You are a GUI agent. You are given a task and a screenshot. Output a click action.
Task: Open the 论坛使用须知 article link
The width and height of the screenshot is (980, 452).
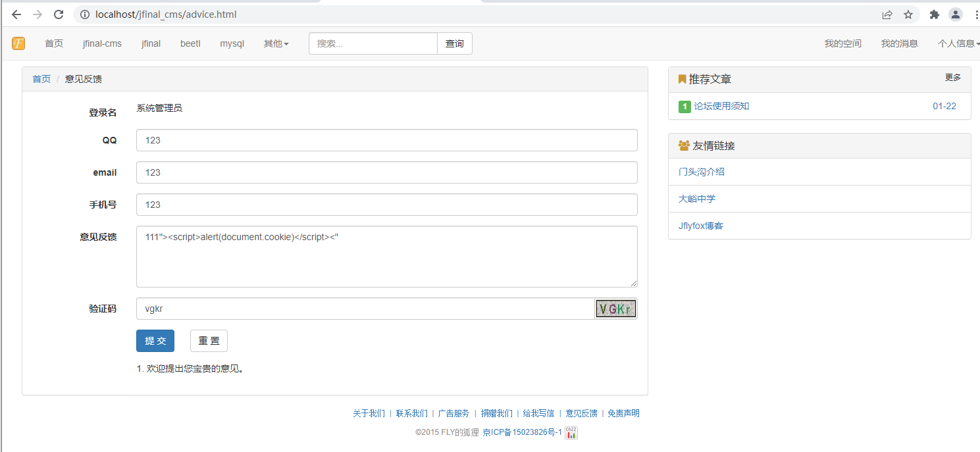pos(721,106)
